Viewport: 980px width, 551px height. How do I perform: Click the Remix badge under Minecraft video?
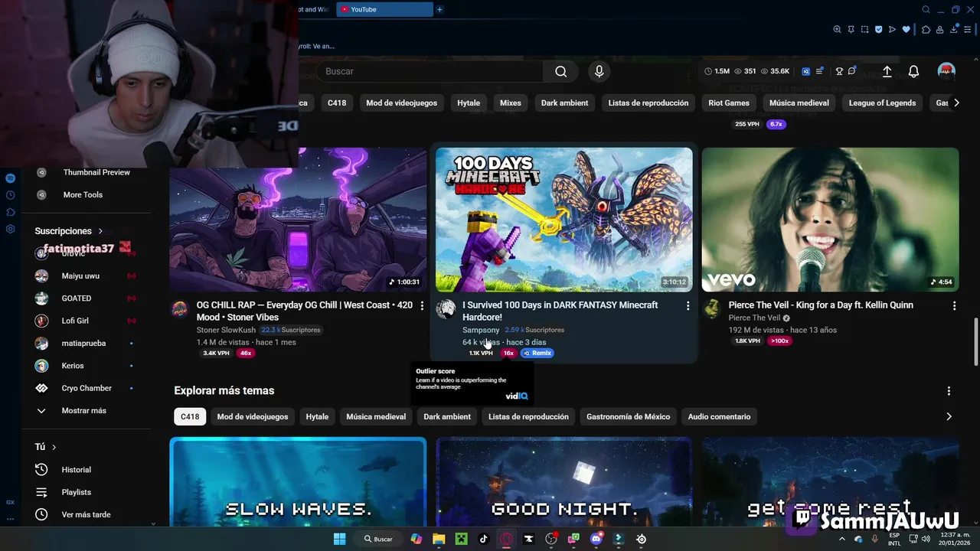pyautogui.click(x=537, y=353)
